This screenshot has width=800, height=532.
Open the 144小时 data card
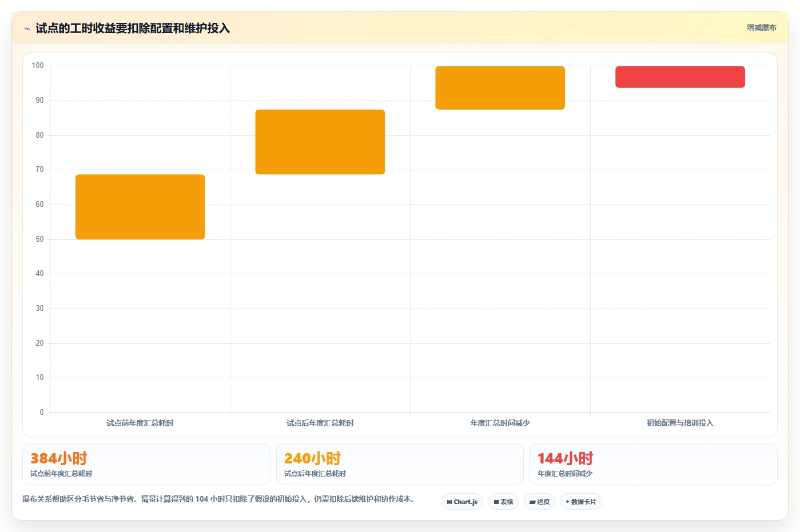pyautogui.click(x=654, y=464)
